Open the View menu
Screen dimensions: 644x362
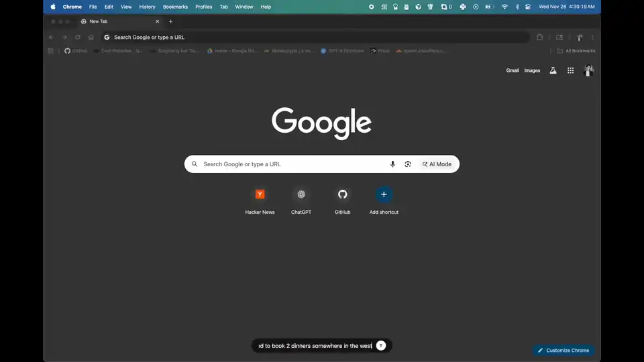[126, 7]
